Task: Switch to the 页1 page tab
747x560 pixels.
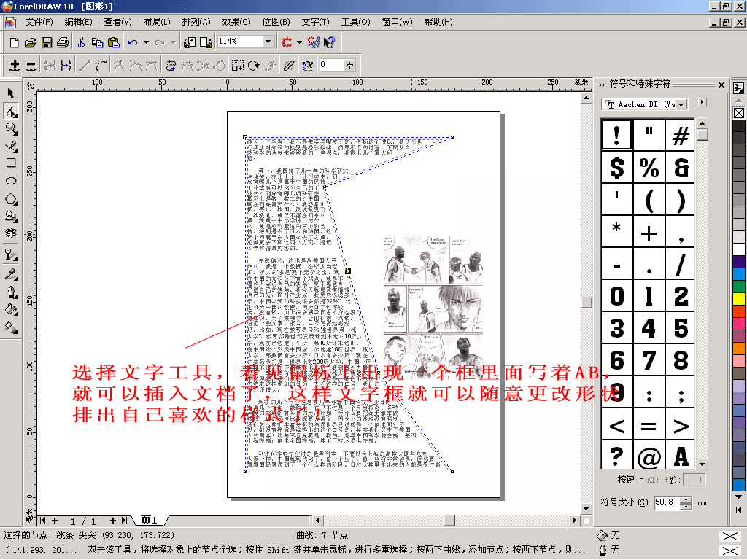Action: [x=149, y=520]
